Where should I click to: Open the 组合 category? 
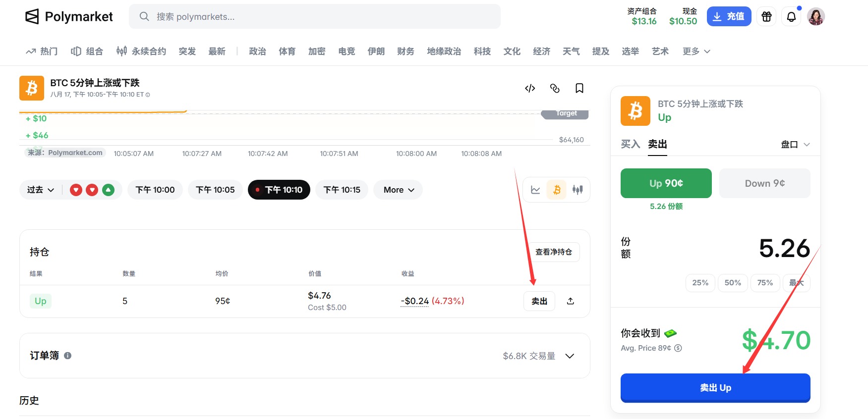tap(87, 52)
